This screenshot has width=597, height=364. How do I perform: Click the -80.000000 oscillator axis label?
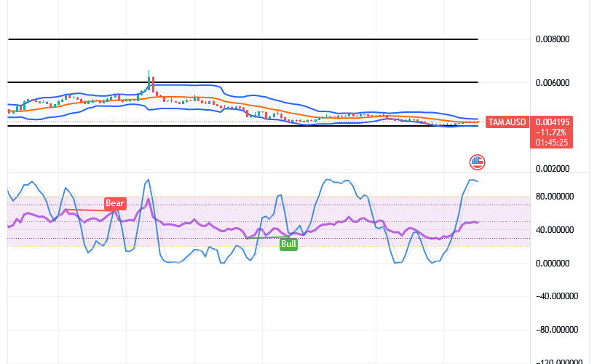(x=557, y=330)
